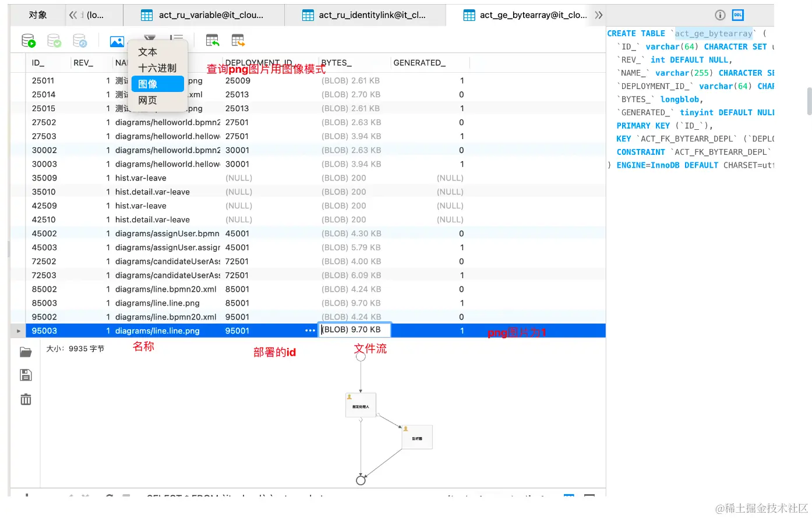Click the ENGINE=InnoDB line in DDL
This screenshot has height=518, width=812.
click(691, 165)
